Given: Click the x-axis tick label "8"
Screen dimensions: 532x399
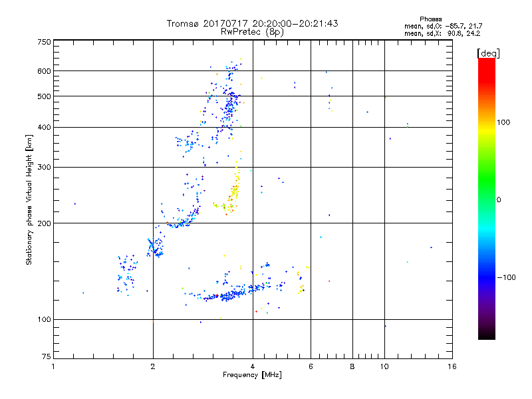Looking at the screenshot, I should (x=352, y=366).
